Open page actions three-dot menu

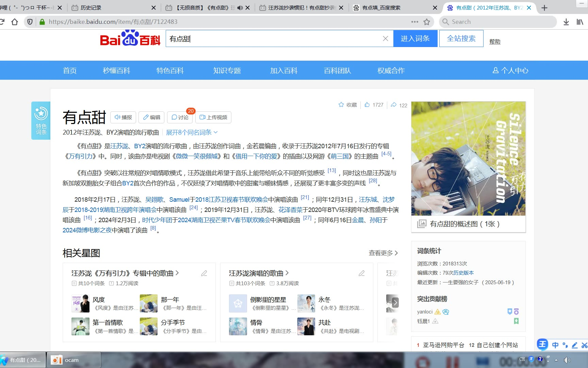(414, 22)
